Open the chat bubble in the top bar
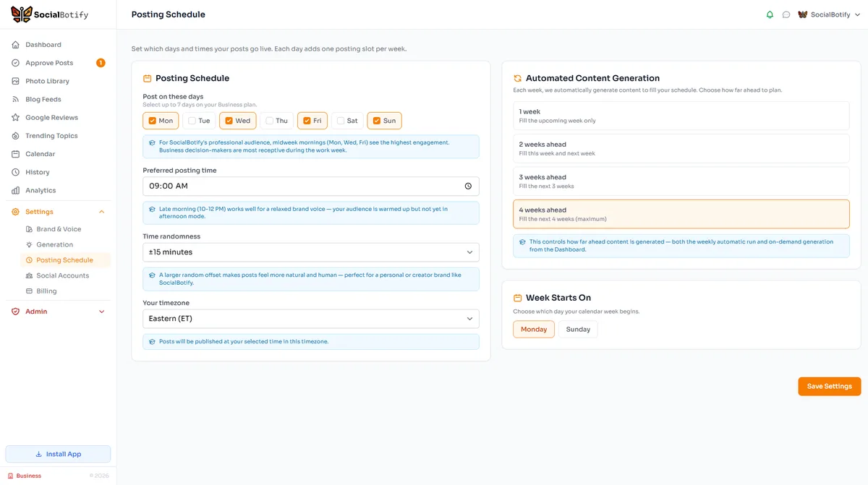The width and height of the screenshot is (868, 485). (x=786, y=14)
